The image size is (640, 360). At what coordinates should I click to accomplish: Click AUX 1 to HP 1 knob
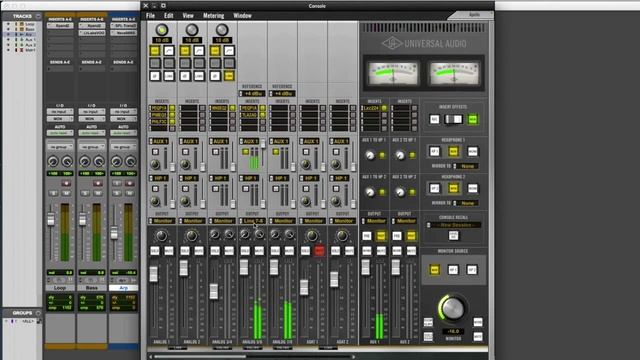[370, 156]
